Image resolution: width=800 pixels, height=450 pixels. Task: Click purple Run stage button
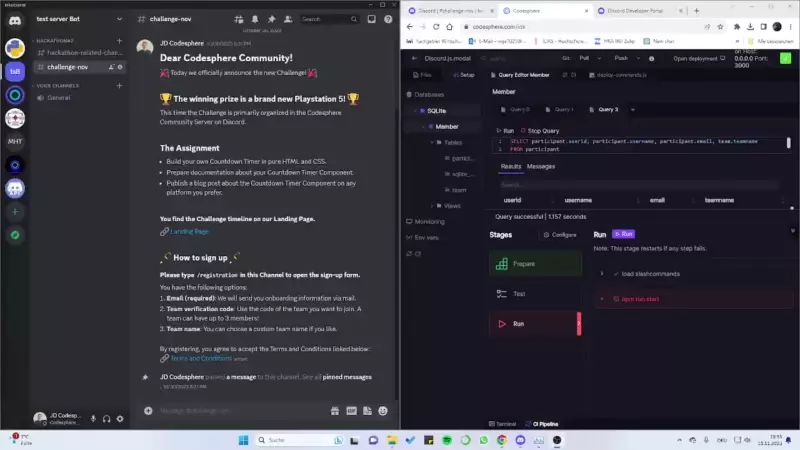pyautogui.click(x=623, y=234)
